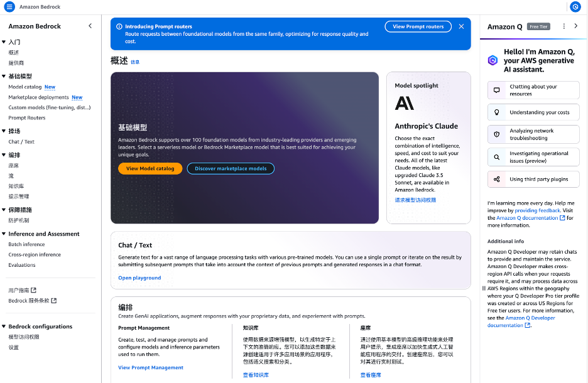
Task: Collapse the Amazon Bedrock sidebar
Action: pyautogui.click(x=90, y=26)
